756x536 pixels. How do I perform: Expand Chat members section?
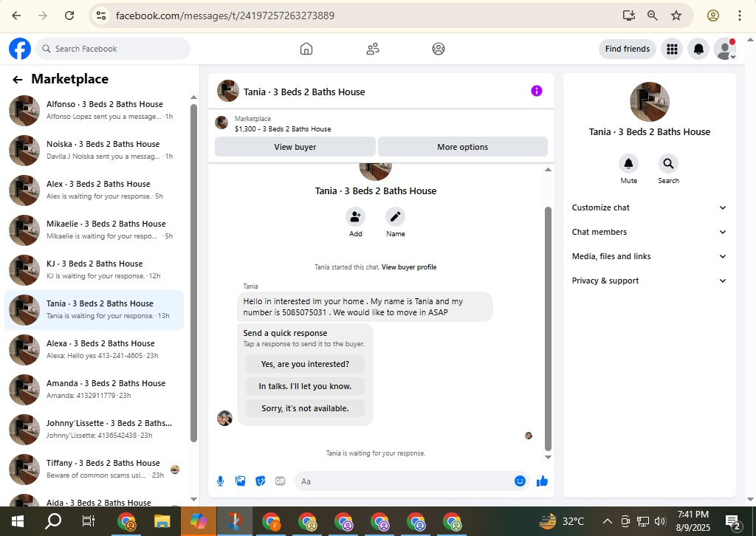(x=649, y=232)
